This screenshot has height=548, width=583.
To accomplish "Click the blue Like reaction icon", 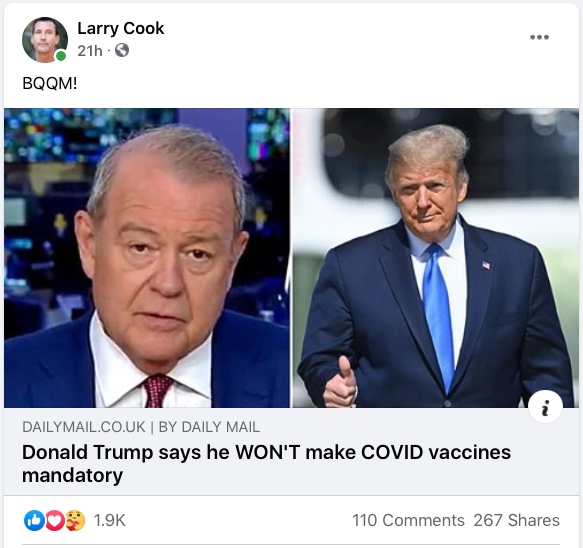I will coord(34,520).
